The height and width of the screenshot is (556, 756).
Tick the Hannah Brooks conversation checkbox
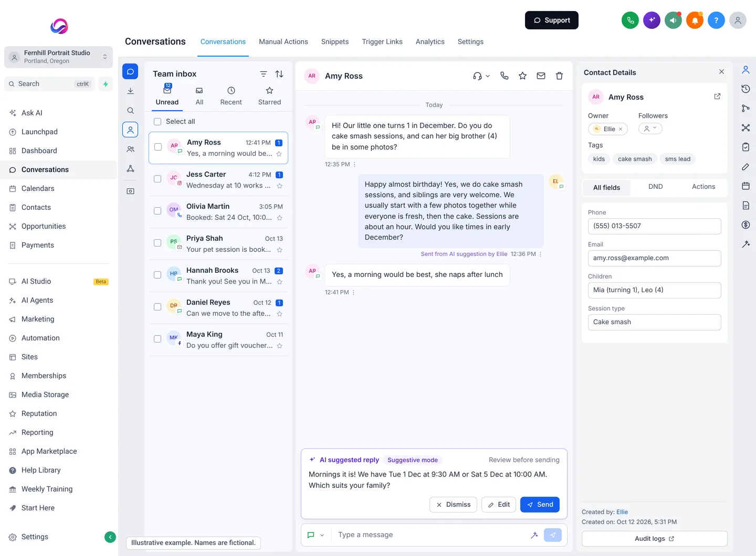click(157, 275)
